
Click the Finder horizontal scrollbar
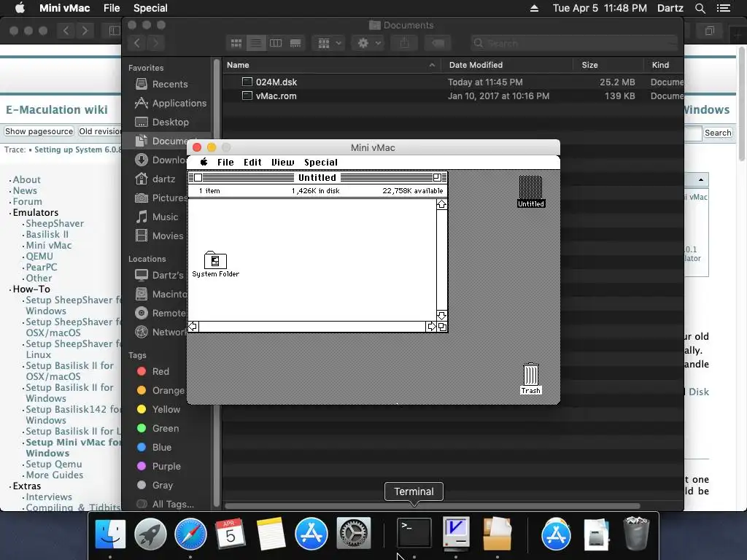[432, 506]
